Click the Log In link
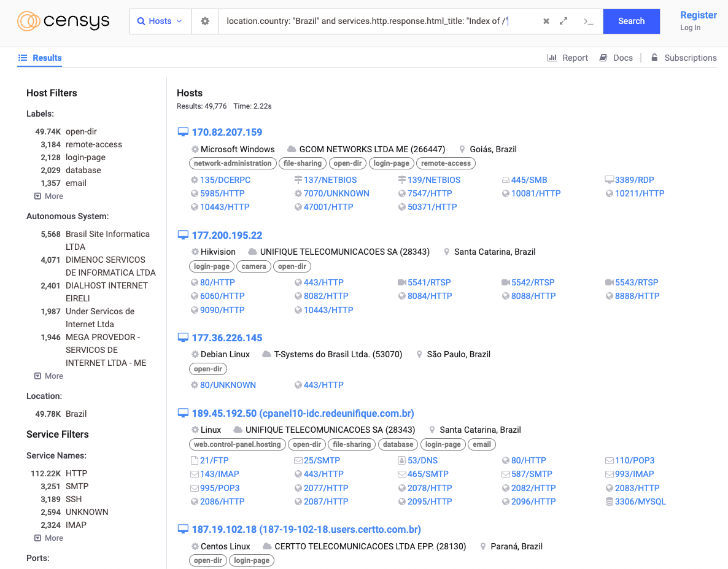728x569 pixels. [691, 28]
